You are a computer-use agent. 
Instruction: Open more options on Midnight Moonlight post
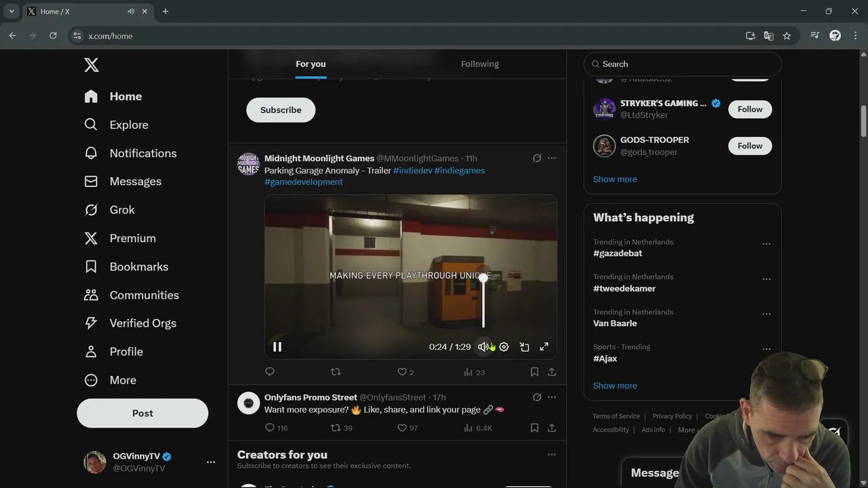(552, 158)
